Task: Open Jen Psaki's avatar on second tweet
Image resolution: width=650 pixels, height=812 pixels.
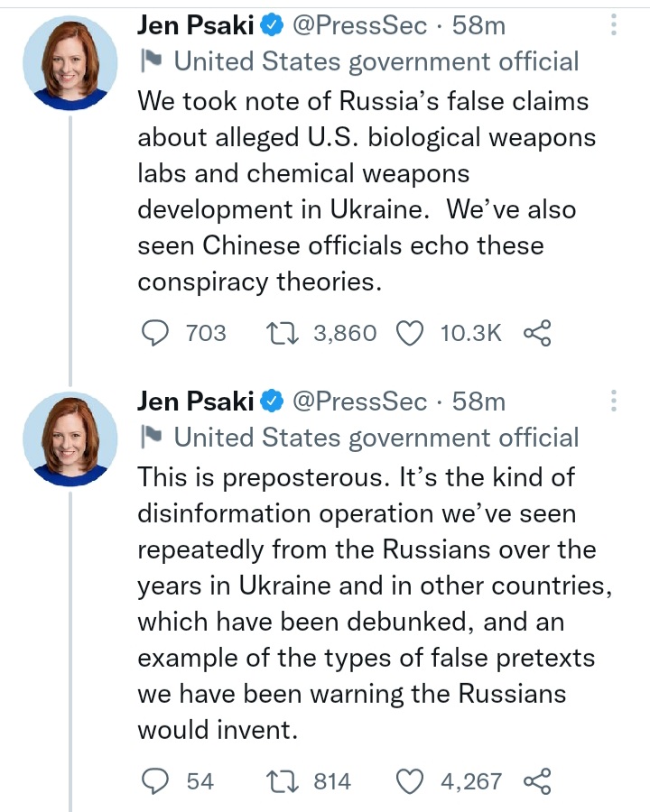Action: click(70, 438)
